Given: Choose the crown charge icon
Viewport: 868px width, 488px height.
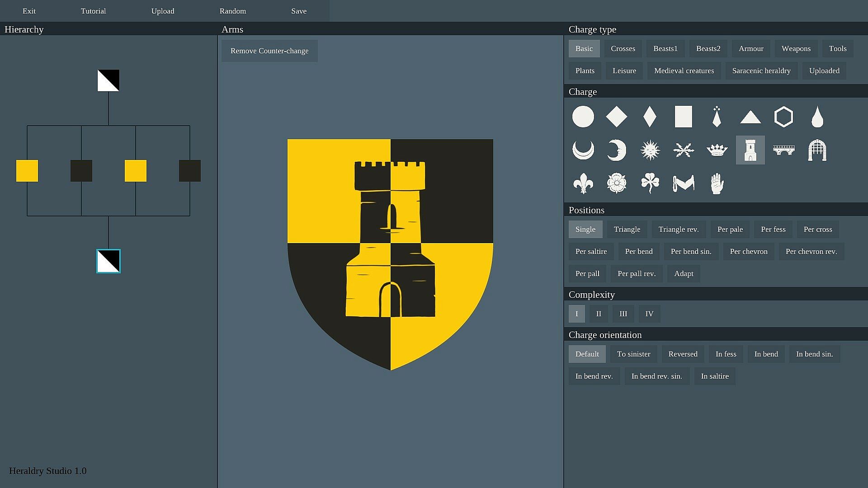Looking at the screenshot, I should [x=717, y=150].
